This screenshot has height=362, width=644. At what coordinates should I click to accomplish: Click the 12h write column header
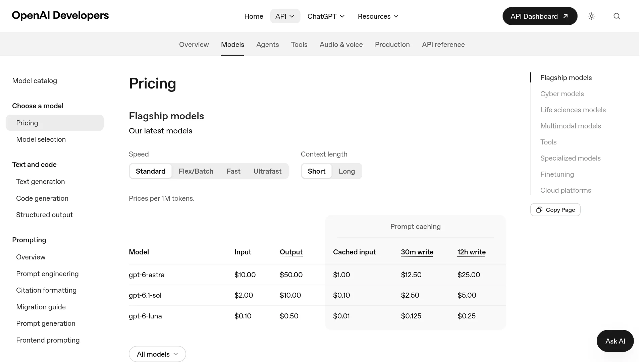[x=471, y=252]
